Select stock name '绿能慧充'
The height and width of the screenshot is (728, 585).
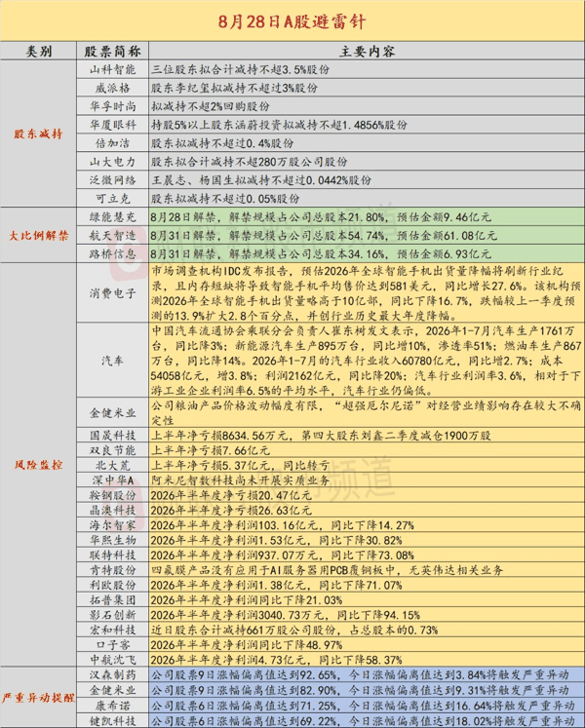pyautogui.click(x=112, y=216)
